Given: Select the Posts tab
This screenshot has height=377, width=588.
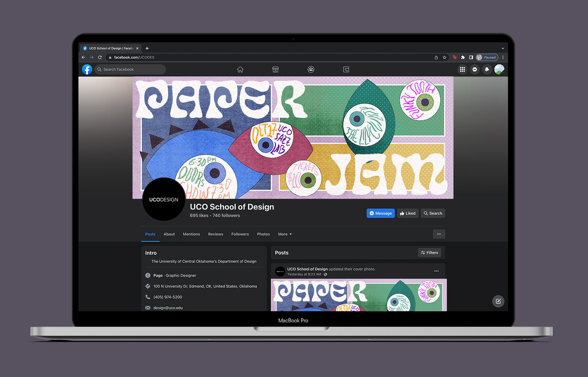Looking at the screenshot, I should click(150, 234).
